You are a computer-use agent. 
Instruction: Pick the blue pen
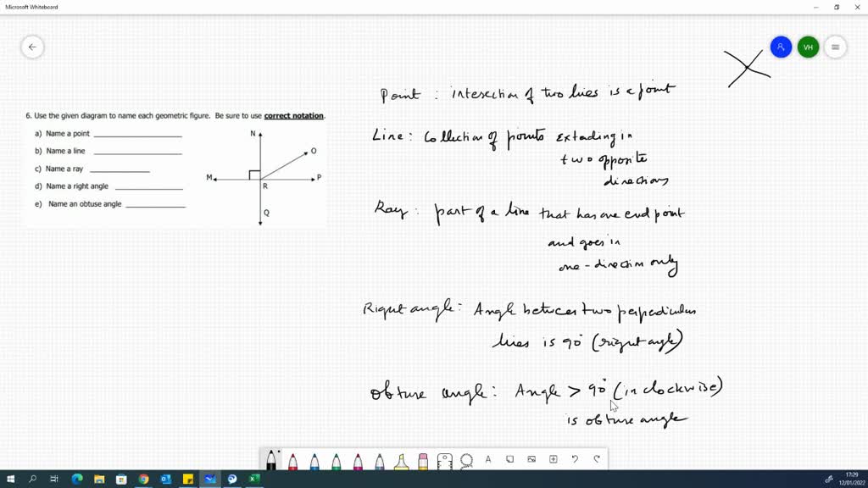[x=314, y=460]
